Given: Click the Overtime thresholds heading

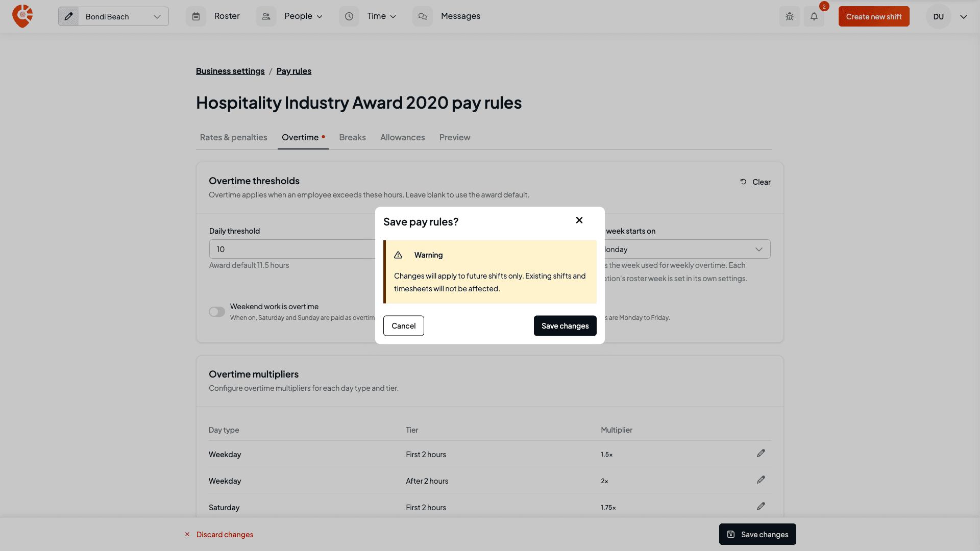Looking at the screenshot, I should 254,181.
